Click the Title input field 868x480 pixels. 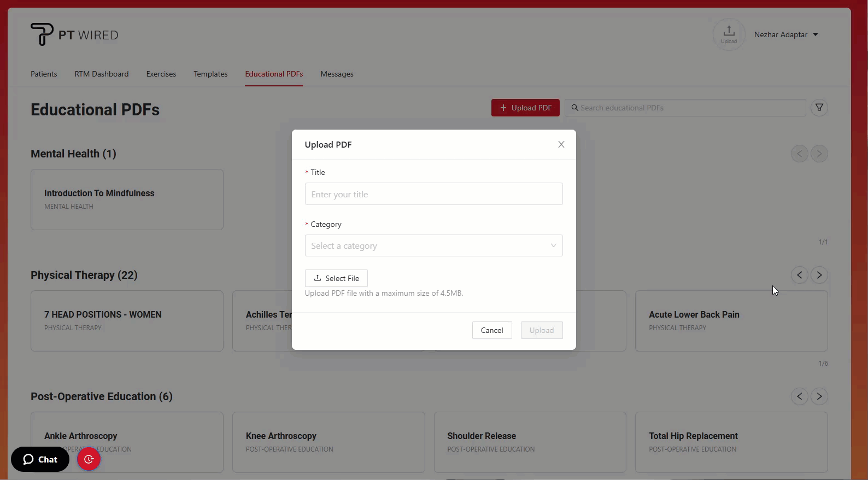433,194
